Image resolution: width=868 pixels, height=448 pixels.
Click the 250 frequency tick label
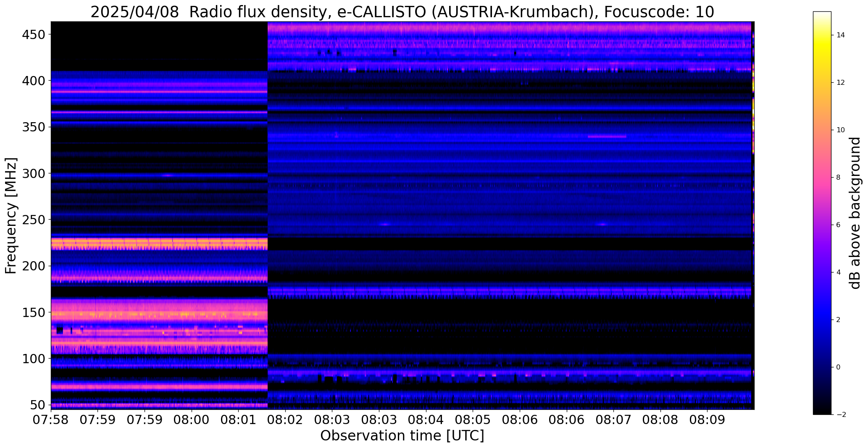[x=34, y=220]
